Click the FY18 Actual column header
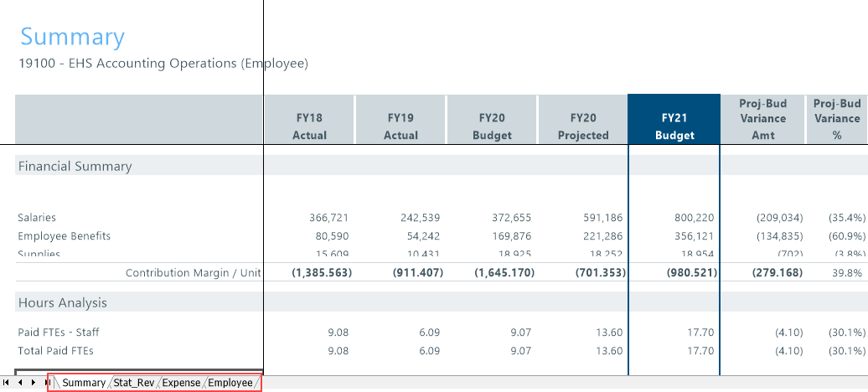868x392 pixels. (309, 126)
